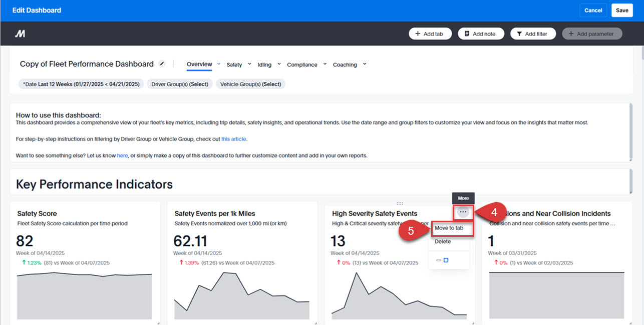The width and height of the screenshot is (644, 325).
Task: Click the 'Key Performance Indicators' heading
Action: pyautogui.click(x=94, y=185)
